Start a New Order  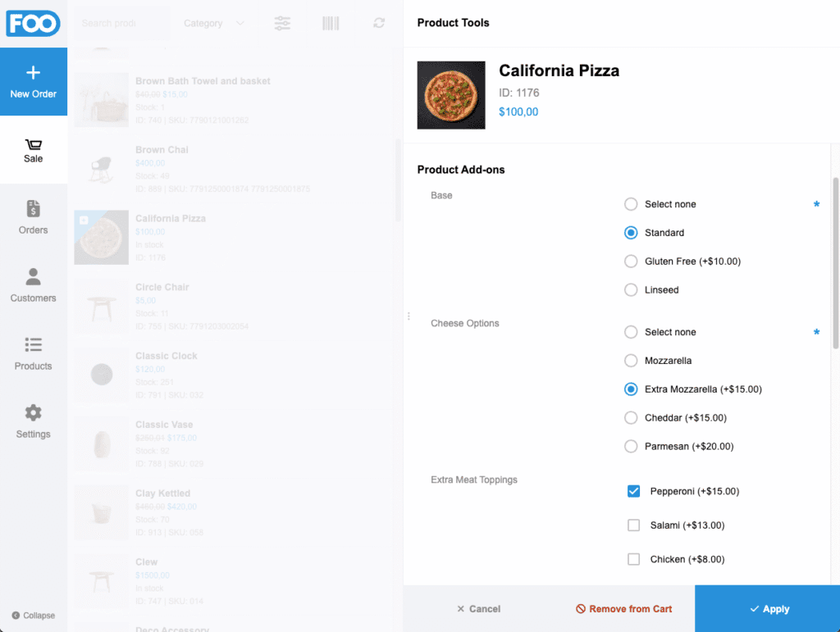tap(33, 81)
